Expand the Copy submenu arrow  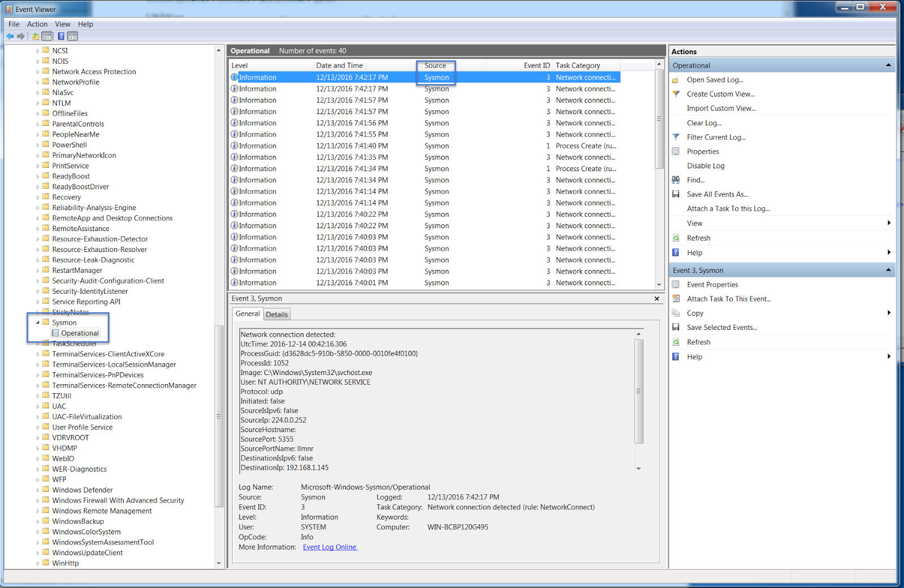888,312
